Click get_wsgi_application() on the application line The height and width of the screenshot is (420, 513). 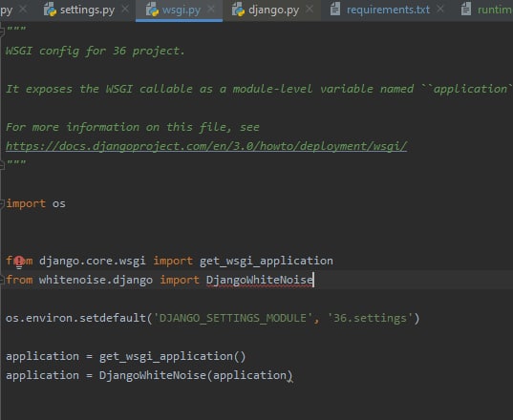[x=172, y=356]
